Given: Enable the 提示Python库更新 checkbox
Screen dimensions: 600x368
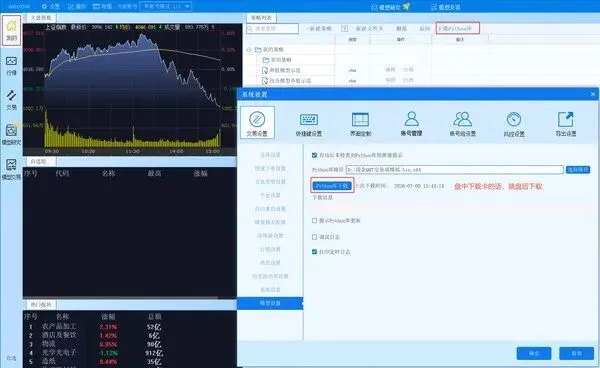Looking at the screenshot, I should (x=315, y=221).
